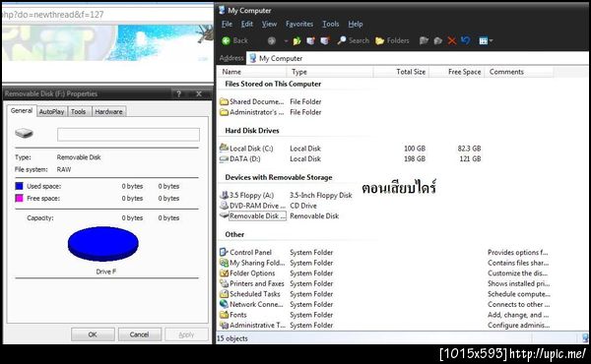Select the Shared Documents folder icon

pyautogui.click(x=224, y=101)
